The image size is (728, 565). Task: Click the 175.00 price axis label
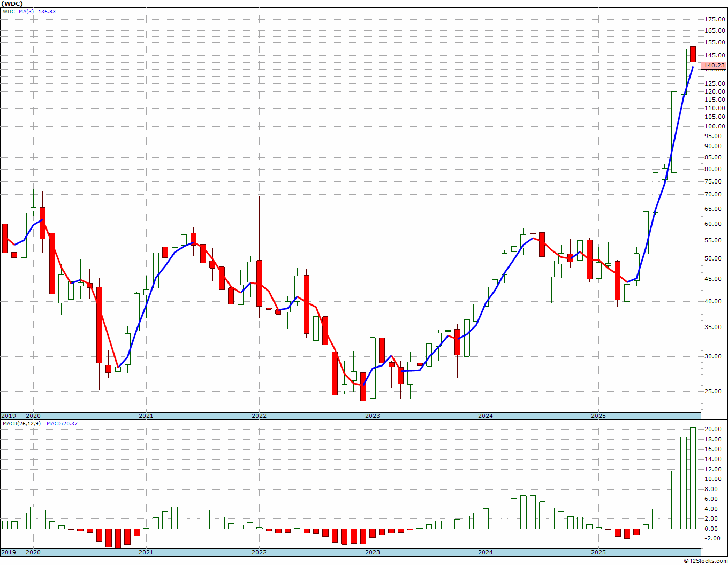click(x=715, y=19)
